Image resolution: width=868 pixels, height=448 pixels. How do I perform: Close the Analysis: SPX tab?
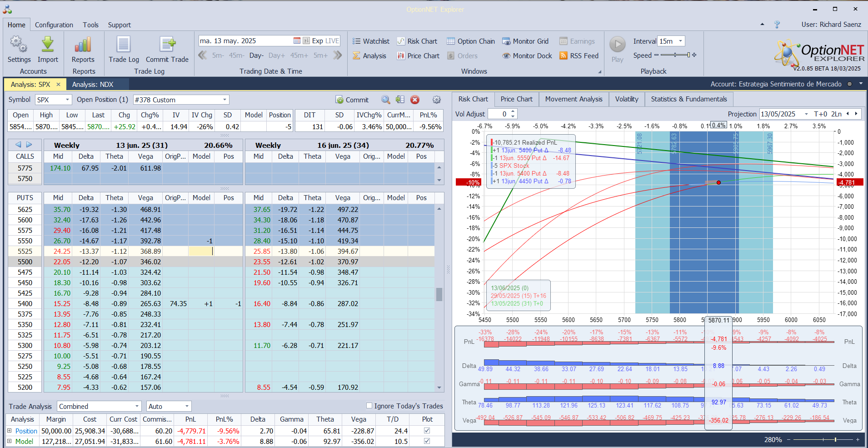click(x=58, y=84)
